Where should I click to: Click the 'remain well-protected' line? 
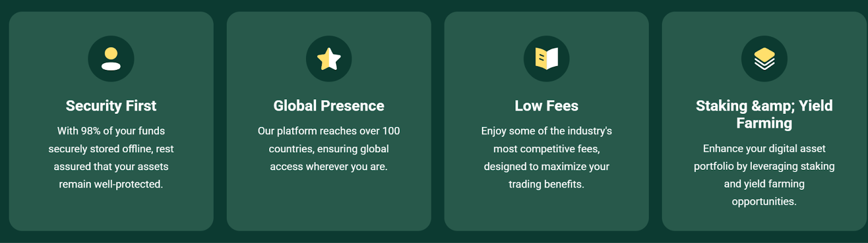111,184
